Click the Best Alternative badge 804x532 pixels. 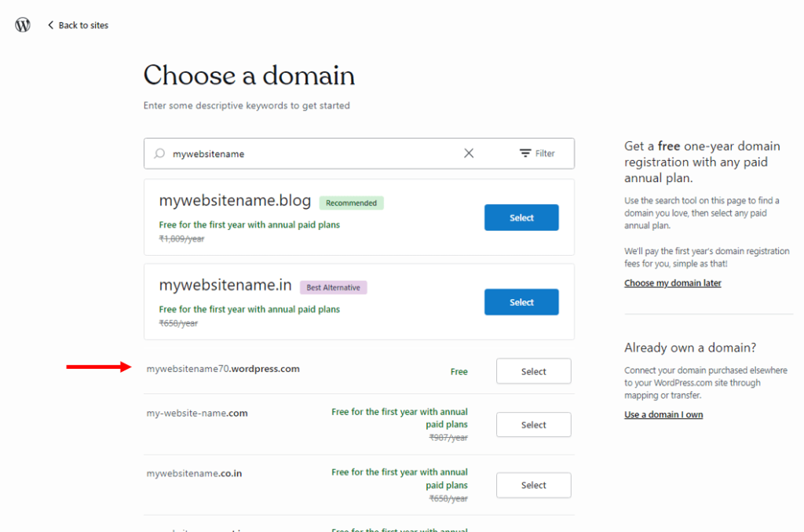333,287
